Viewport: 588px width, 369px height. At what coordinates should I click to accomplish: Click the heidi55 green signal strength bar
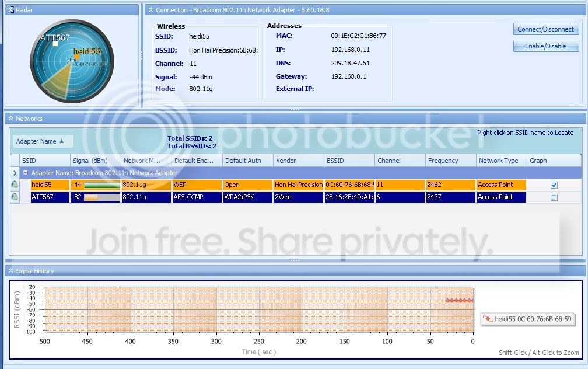pos(101,184)
